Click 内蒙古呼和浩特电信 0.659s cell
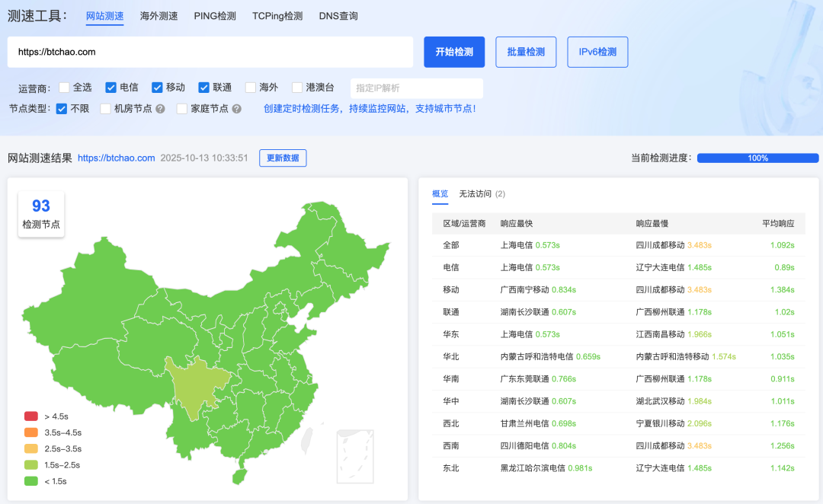This screenshot has width=823, height=504. 550,356
